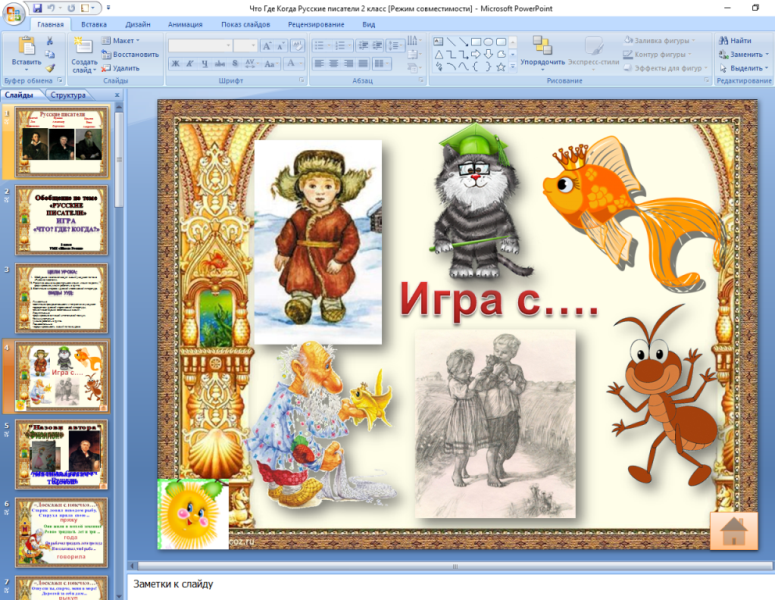This screenshot has width=775, height=600.
Task: Save the presentation from quick access toolbar
Action: (38, 8)
